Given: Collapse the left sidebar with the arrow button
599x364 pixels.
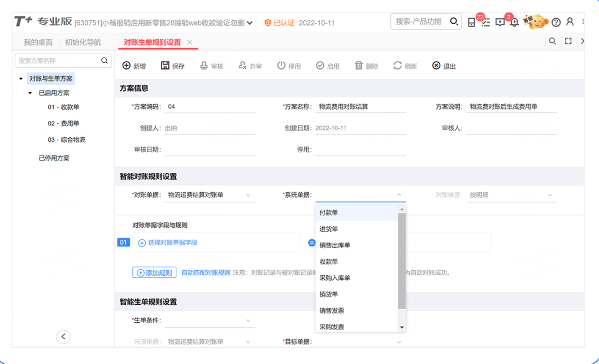Looking at the screenshot, I should click(63, 337).
